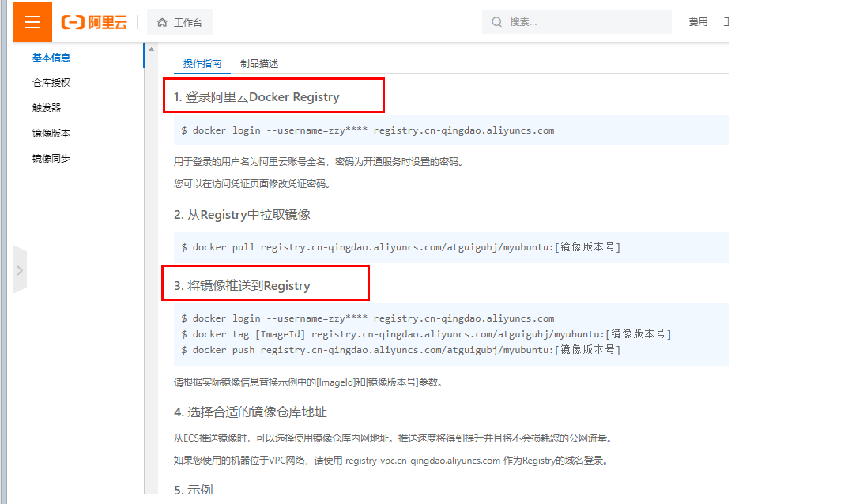Viewport: 867px width, 504px height.
Task: Open 镜像同步 in the sidebar
Action: click(x=51, y=159)
